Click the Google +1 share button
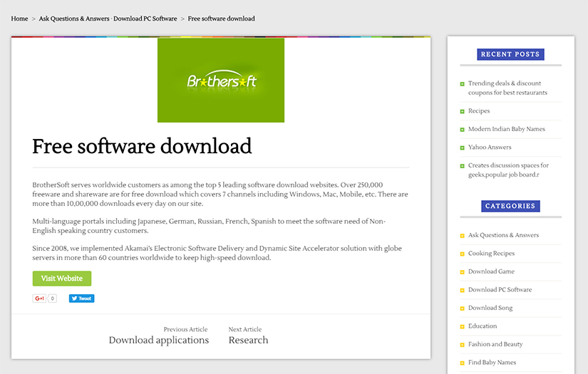This screenshot has height=374, width=588. click(39, 298)
